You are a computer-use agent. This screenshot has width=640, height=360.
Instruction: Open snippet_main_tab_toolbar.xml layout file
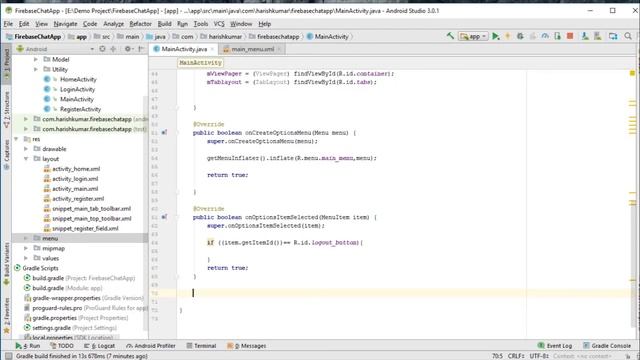click(91, 209)
